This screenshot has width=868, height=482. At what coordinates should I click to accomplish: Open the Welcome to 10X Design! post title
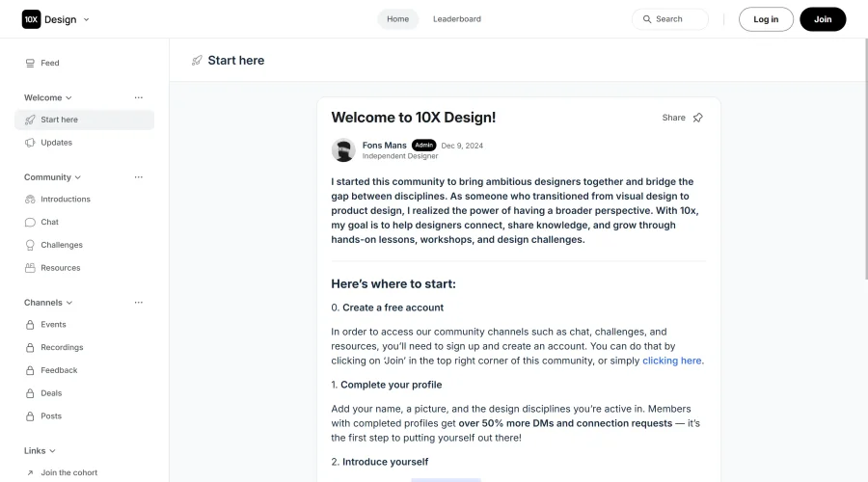point(414,118)
